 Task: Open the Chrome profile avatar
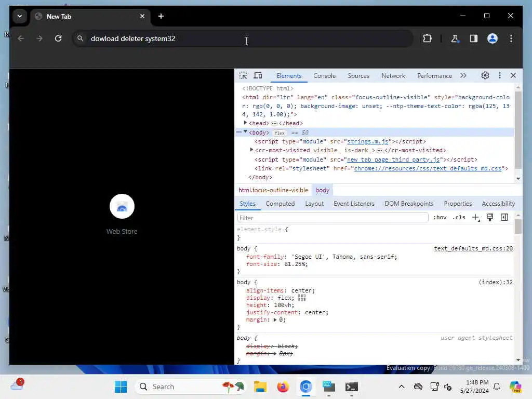pos(493,38)
